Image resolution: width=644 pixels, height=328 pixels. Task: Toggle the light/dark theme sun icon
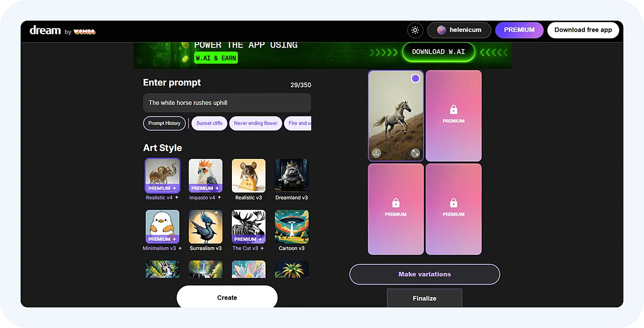(x=415, y=30)
